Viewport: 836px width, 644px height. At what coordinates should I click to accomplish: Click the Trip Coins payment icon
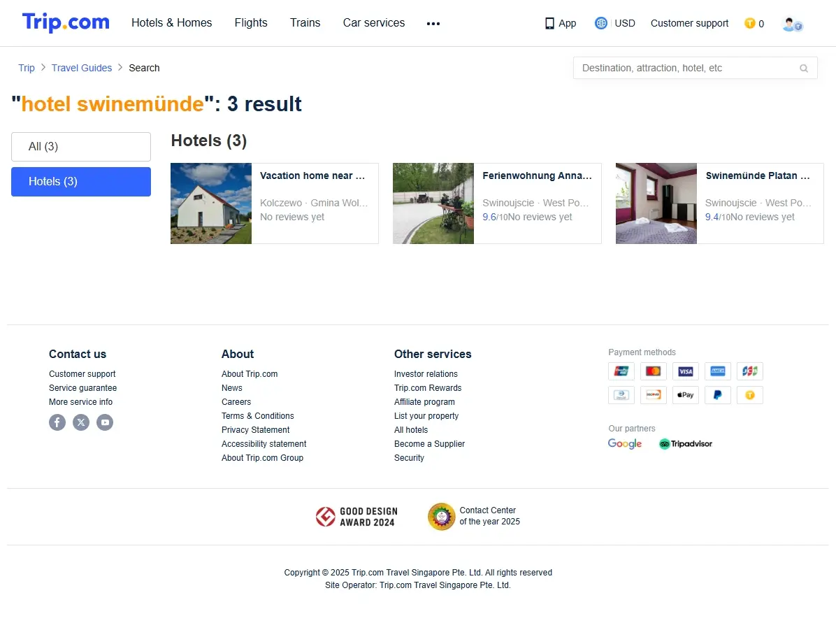(x=749, y=395)
